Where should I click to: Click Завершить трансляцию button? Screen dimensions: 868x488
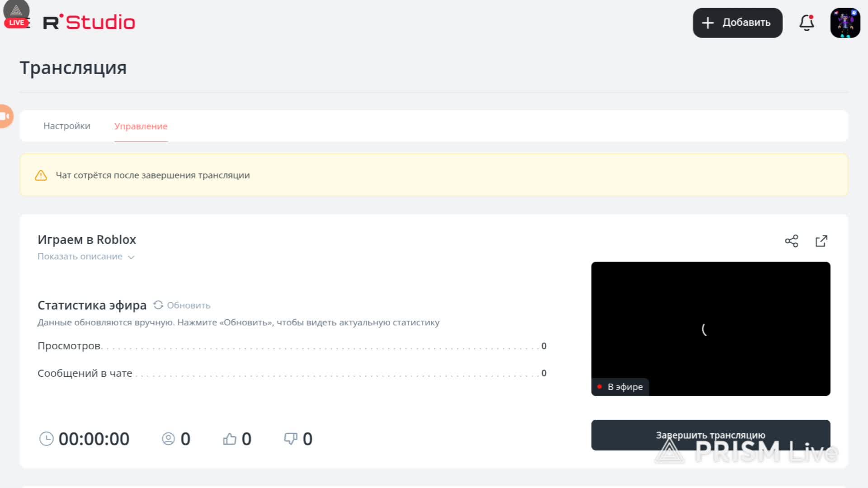(x=710, y=435)
